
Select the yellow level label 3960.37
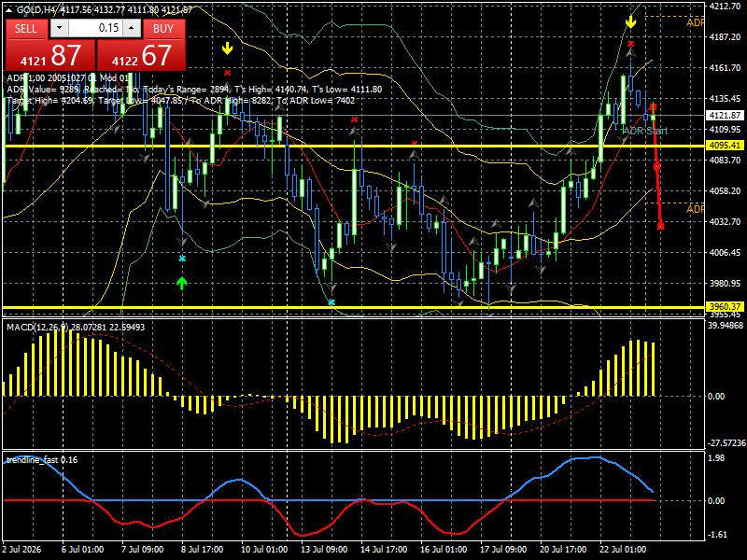(x=725, y=307)
